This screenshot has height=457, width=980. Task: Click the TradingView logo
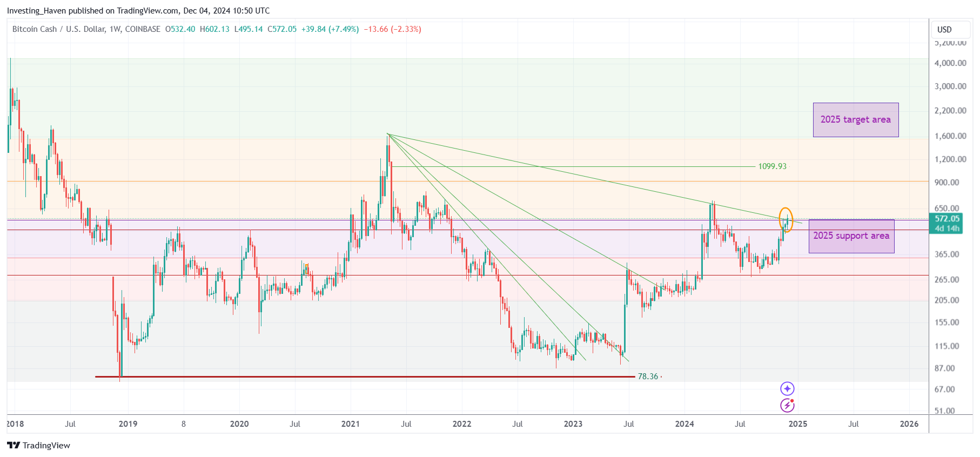38,445
